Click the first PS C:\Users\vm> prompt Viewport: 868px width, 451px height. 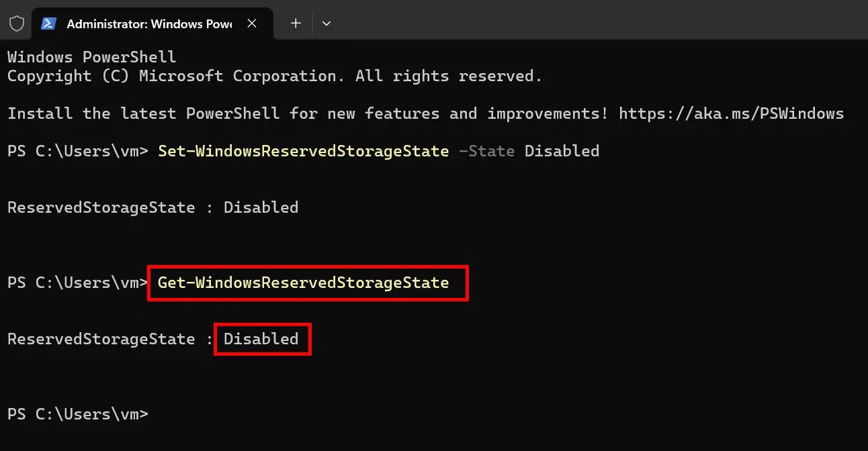click(x=77, y=151)
